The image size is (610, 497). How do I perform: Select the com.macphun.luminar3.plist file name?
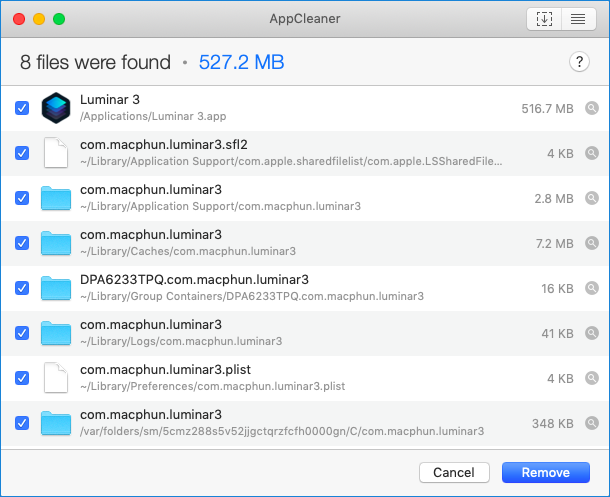click(x=165, y=369)
